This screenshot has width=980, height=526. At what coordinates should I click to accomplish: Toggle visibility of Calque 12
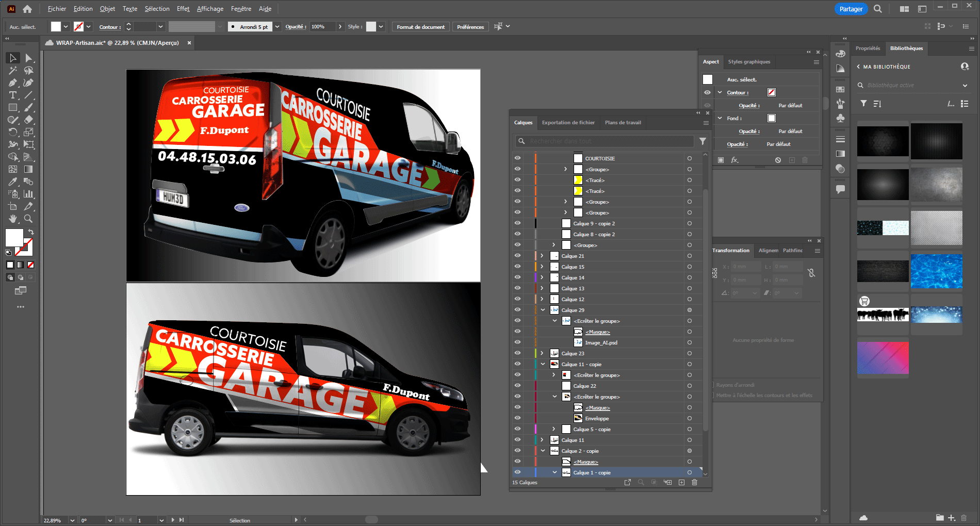517,299
